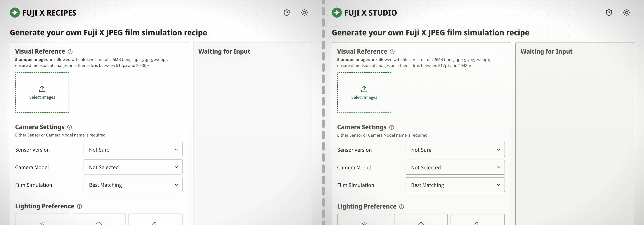644x225 pixels.
Task: Click Camera Settings heading in Fuji X Studio
Action: click(362, 127)
